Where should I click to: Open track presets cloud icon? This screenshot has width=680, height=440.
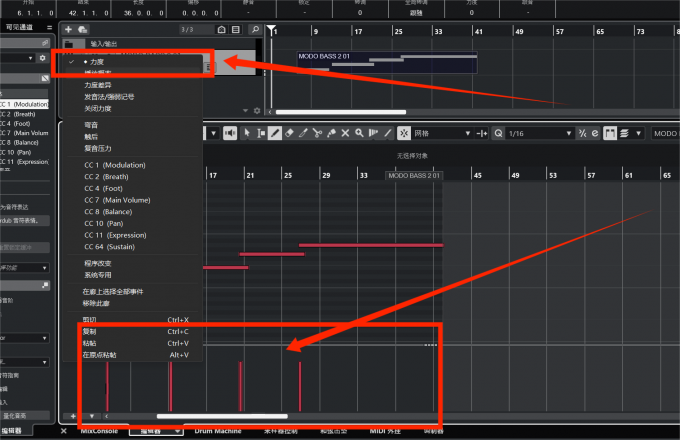[83, 29]
